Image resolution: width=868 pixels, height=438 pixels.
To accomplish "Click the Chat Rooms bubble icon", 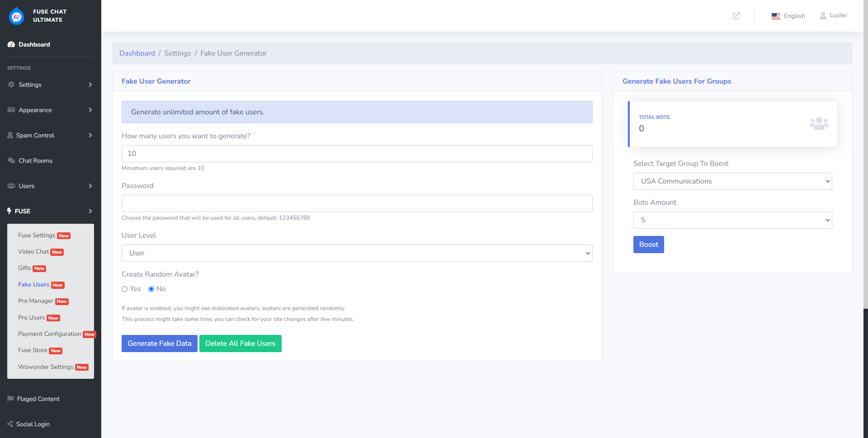I will (x=11, y=160).
